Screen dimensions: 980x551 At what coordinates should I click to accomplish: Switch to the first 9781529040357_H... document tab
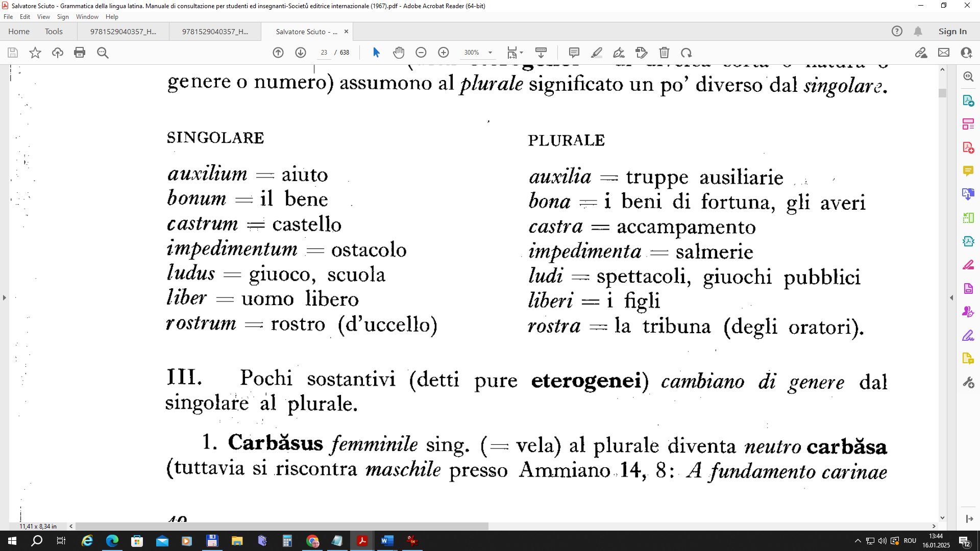point(123,32)
